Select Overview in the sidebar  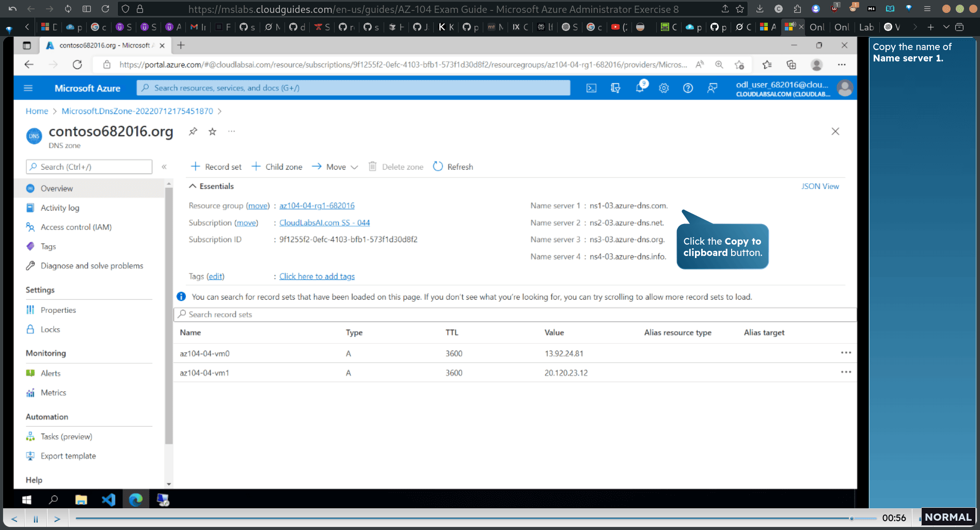point(89,188)
